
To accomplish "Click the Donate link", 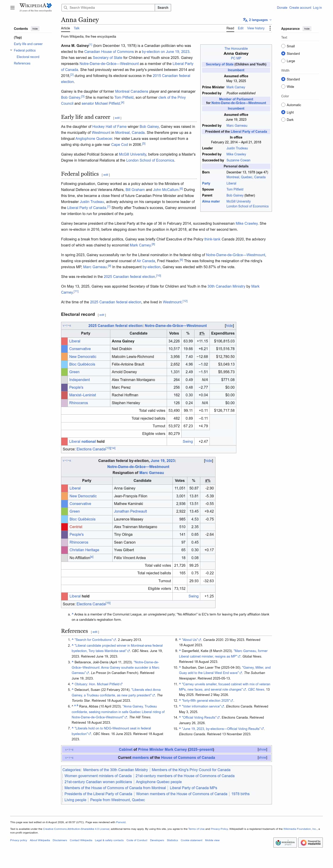I will point(282,7).
